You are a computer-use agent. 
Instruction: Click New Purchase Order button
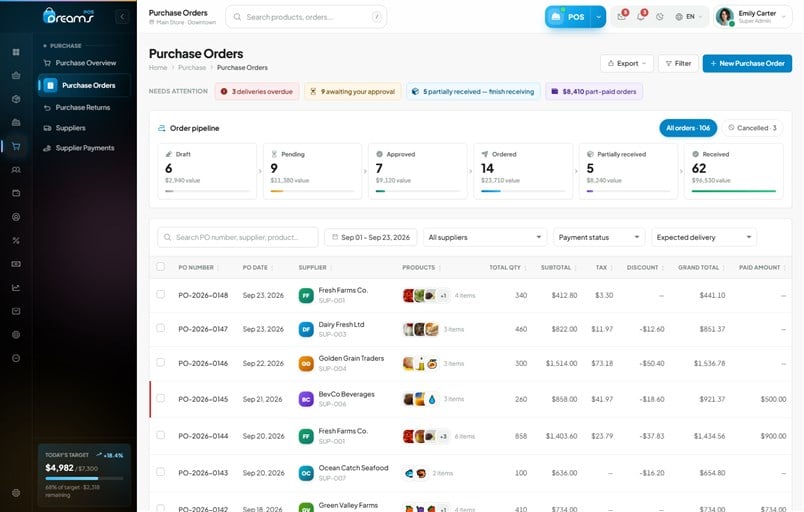point(747,64)
